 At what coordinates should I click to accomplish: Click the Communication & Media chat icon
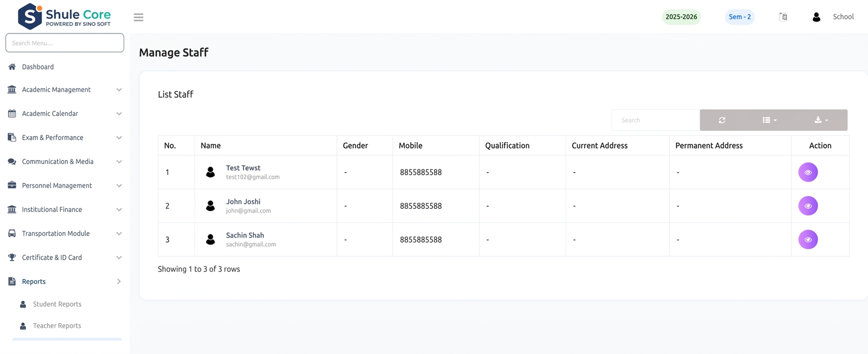pyautogui.click(x=12, y=161)
